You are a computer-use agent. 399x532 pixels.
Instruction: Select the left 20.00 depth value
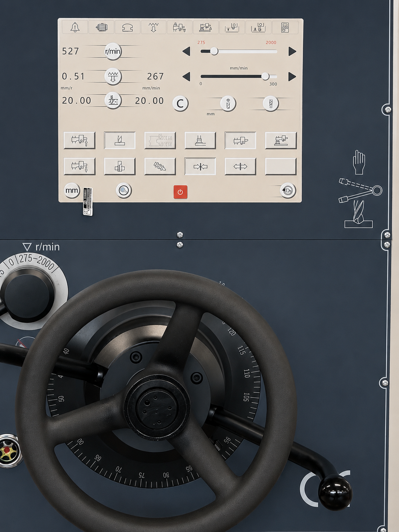click(x=76, y=100)
